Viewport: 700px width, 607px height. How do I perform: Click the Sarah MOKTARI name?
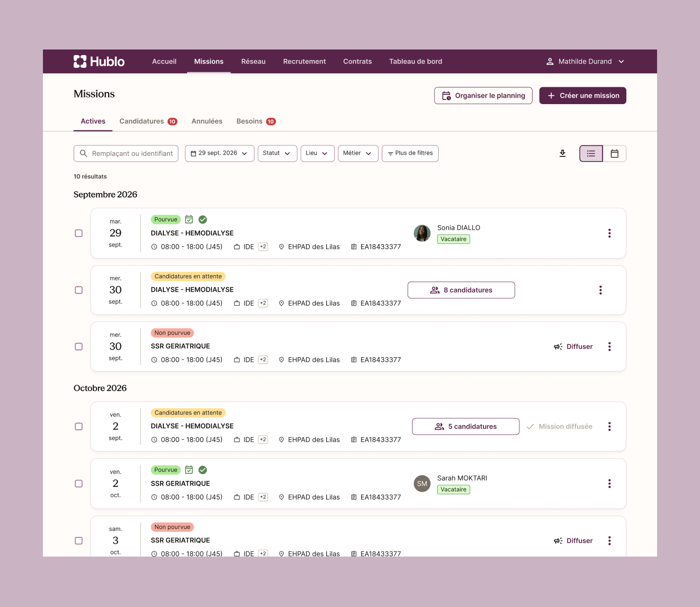462,478
